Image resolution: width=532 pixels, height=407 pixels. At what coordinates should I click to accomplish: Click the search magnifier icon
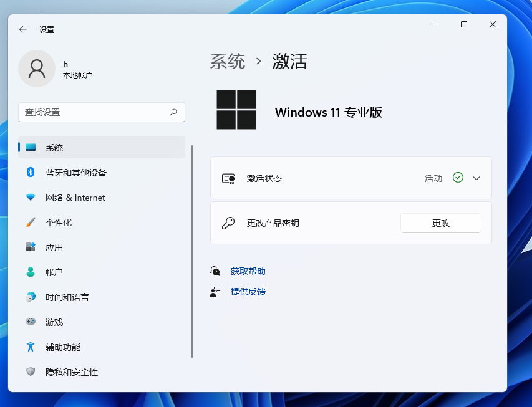173,112
